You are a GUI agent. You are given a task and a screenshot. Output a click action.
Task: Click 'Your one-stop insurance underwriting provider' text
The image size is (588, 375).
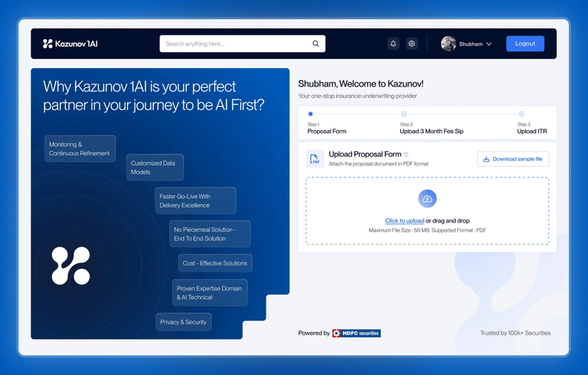point(358,96)
